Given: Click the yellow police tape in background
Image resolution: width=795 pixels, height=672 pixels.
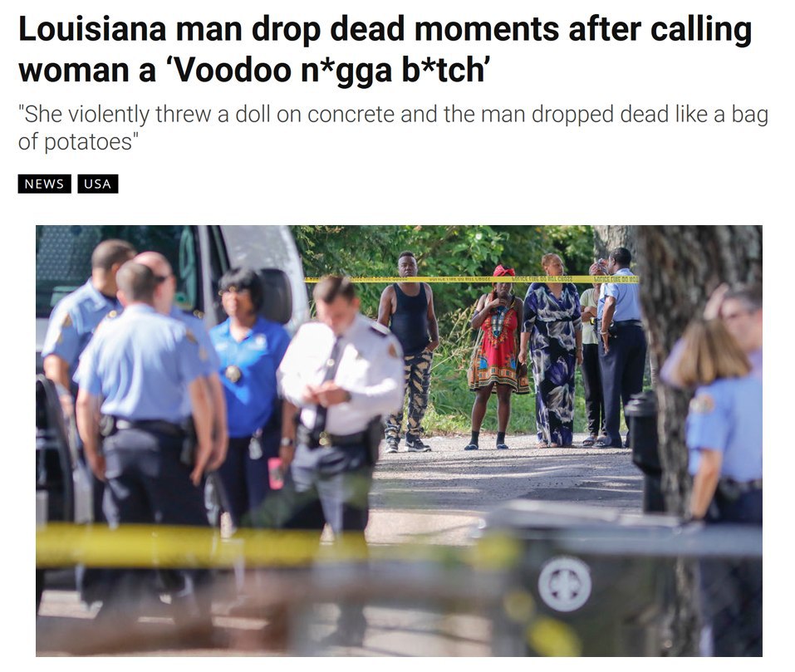Looking at the screenshot, I should [472, 279].
